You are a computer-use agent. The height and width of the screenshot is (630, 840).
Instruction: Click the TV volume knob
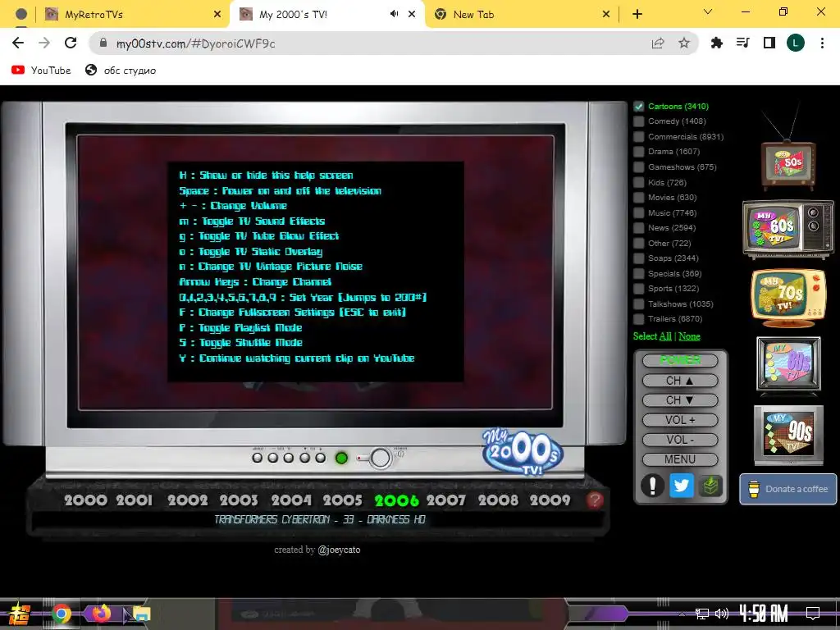point(381,459)
